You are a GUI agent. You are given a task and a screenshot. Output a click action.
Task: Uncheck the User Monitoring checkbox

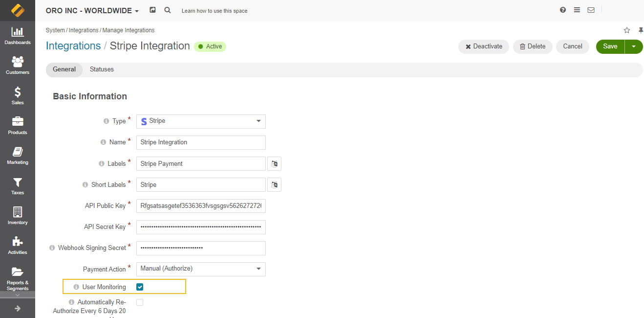click(x=140, y=287)
